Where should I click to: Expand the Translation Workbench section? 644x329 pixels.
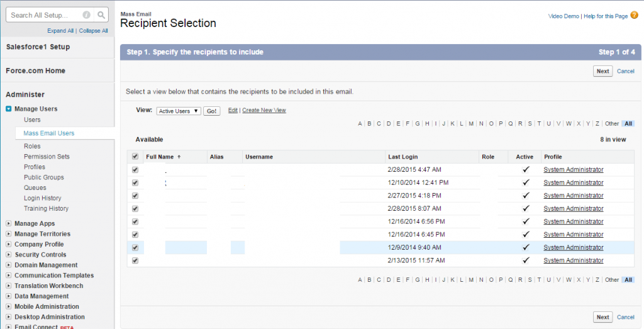point(9,286)
